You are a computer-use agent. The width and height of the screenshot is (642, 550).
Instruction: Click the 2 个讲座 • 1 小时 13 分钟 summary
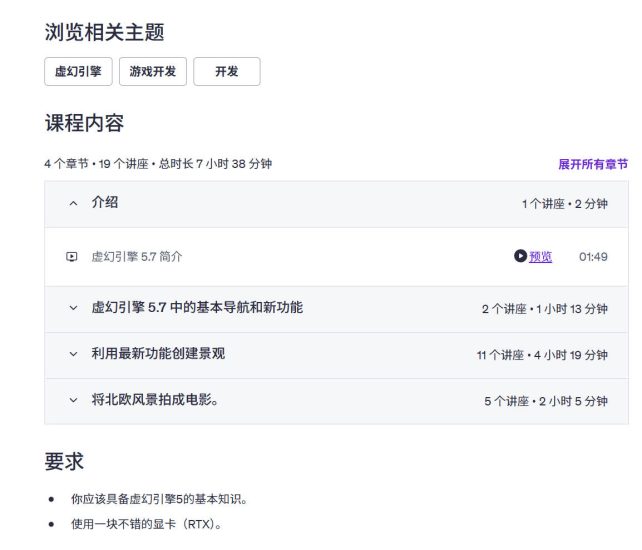click(544, 309)
